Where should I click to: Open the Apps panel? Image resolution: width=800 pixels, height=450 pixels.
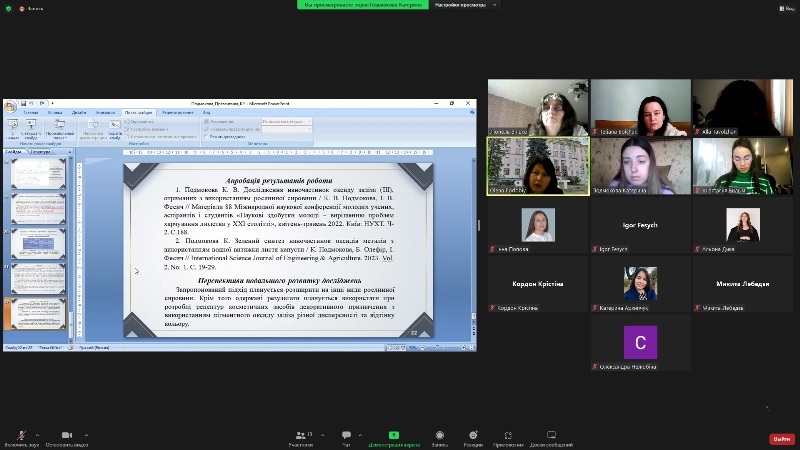pos(508,436)
